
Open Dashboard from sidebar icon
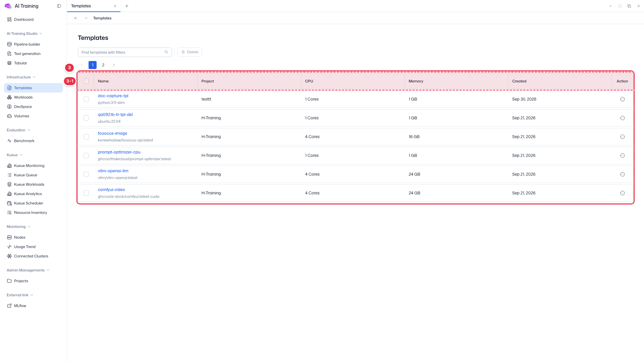pos(9,19)
